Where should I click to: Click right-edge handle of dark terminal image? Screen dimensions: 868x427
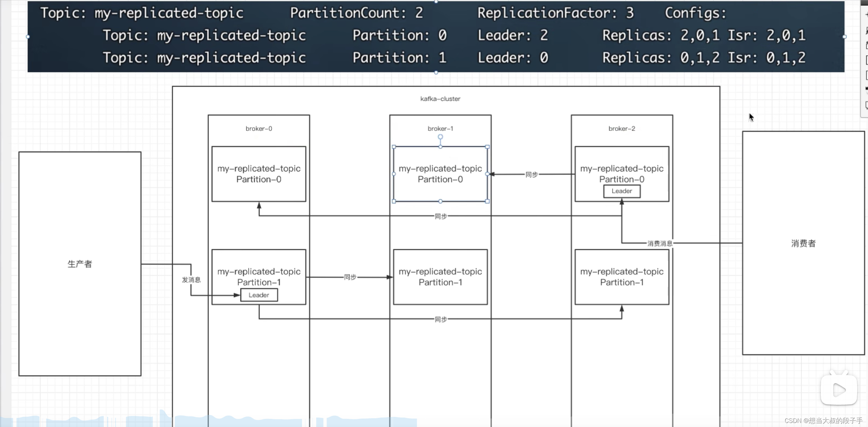[x=844, y=36]
